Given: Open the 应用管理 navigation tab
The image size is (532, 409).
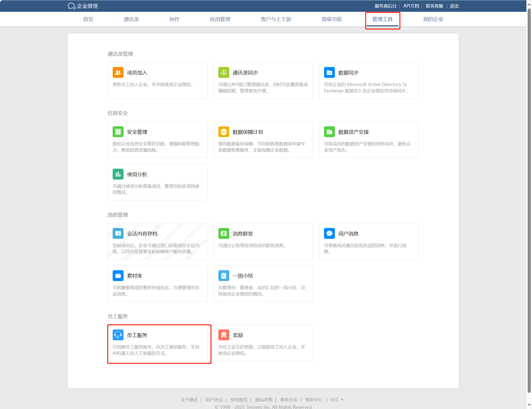Looking at the screenshot, I should tap(220, 19).
